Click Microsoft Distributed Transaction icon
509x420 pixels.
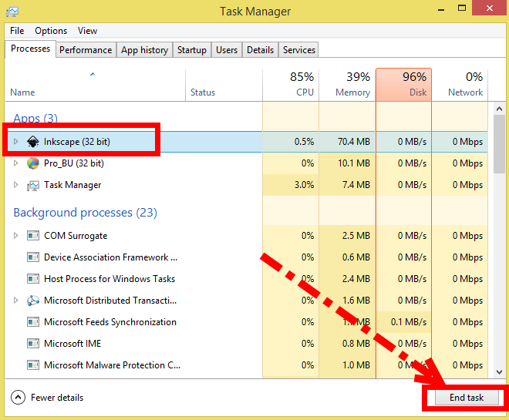click(33, 301)
